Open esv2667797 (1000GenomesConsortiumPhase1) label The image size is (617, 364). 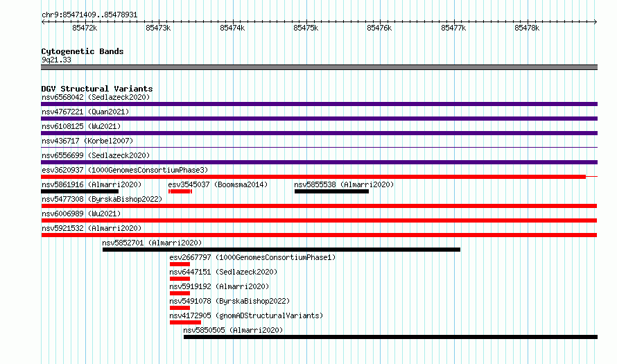point(252,257)
